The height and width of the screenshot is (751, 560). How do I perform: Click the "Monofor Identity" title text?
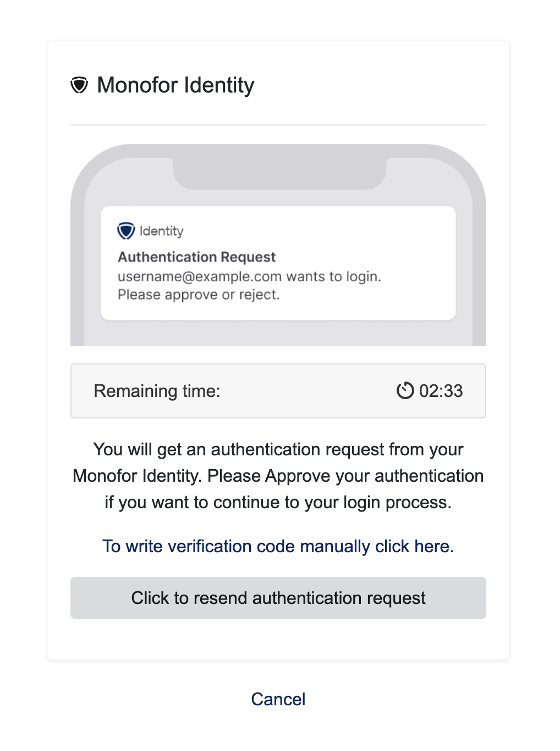point(175,85)
